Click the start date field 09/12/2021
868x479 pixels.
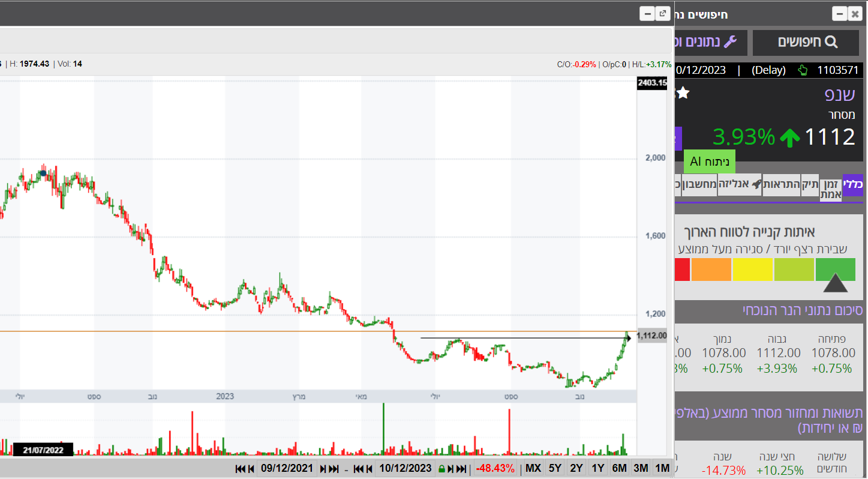(287, 469)
